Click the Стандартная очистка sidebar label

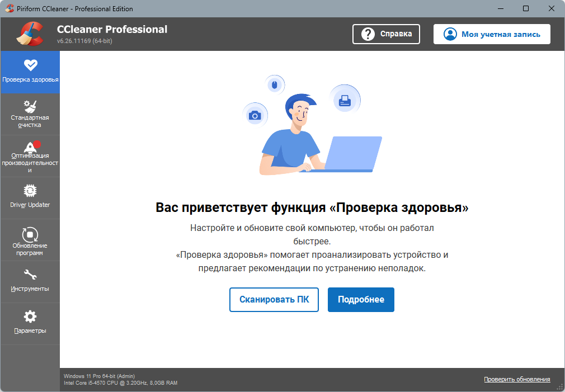30,121
